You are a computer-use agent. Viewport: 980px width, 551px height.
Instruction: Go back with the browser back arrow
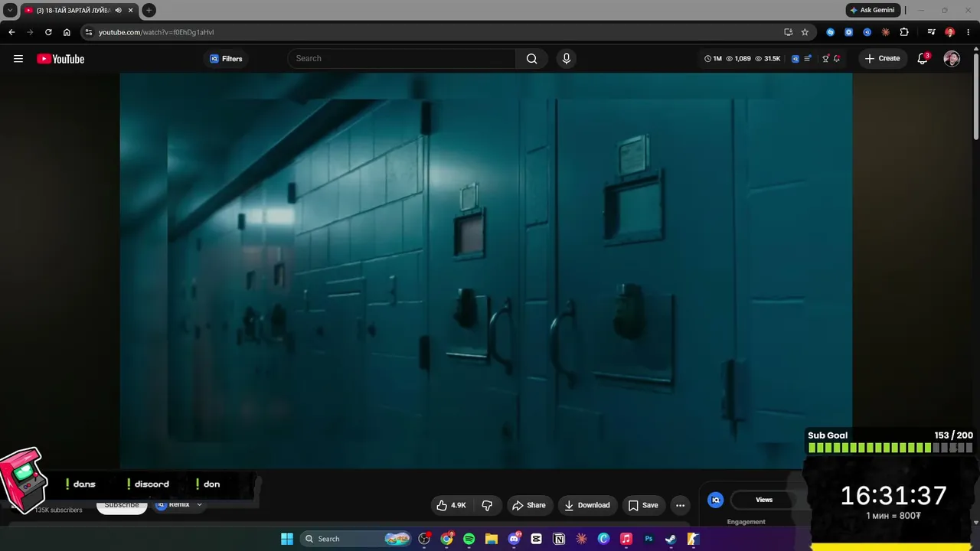click(x=11, y=32)
